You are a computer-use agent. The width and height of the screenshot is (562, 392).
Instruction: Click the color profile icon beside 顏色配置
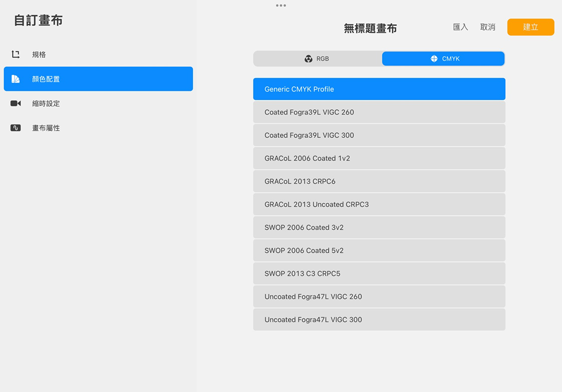(16, 79)
